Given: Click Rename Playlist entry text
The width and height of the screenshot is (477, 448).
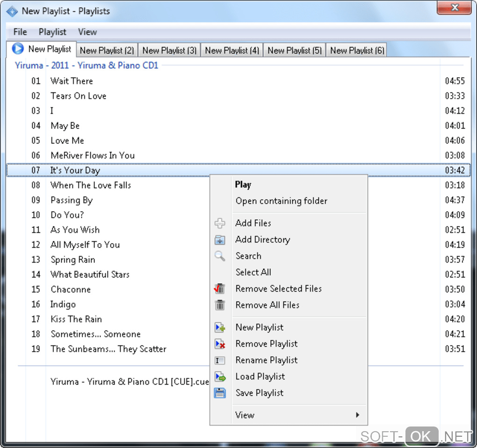Looking at the screenshot, I should tap(267, 360).
